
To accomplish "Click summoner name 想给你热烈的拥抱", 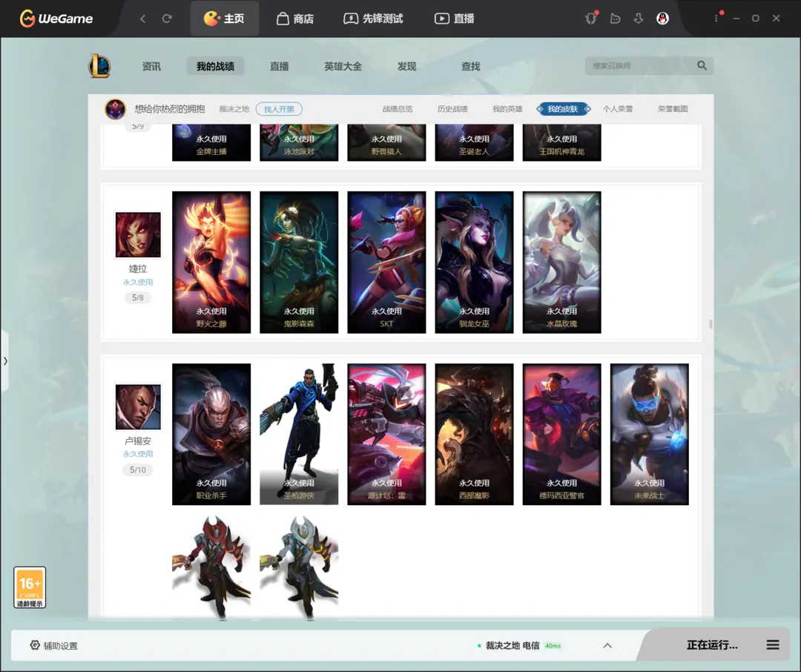I will point(170,109).
